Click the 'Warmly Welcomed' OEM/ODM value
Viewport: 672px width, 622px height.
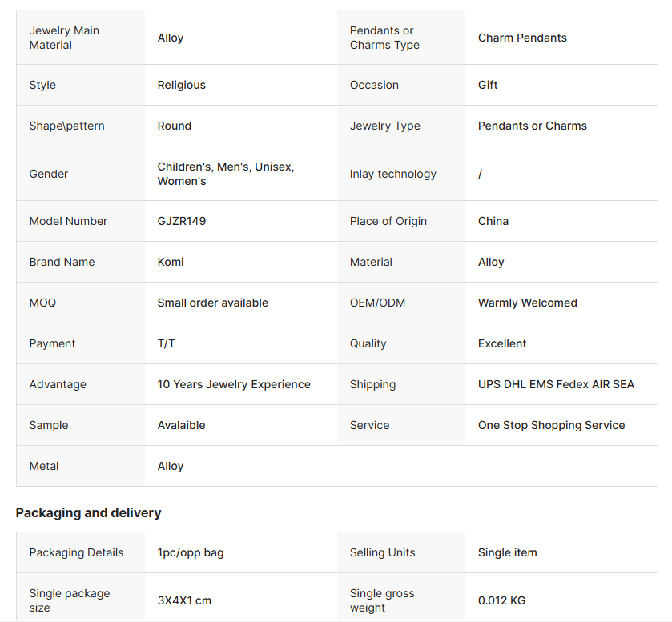pyautogui.click(x=528, y=303)
